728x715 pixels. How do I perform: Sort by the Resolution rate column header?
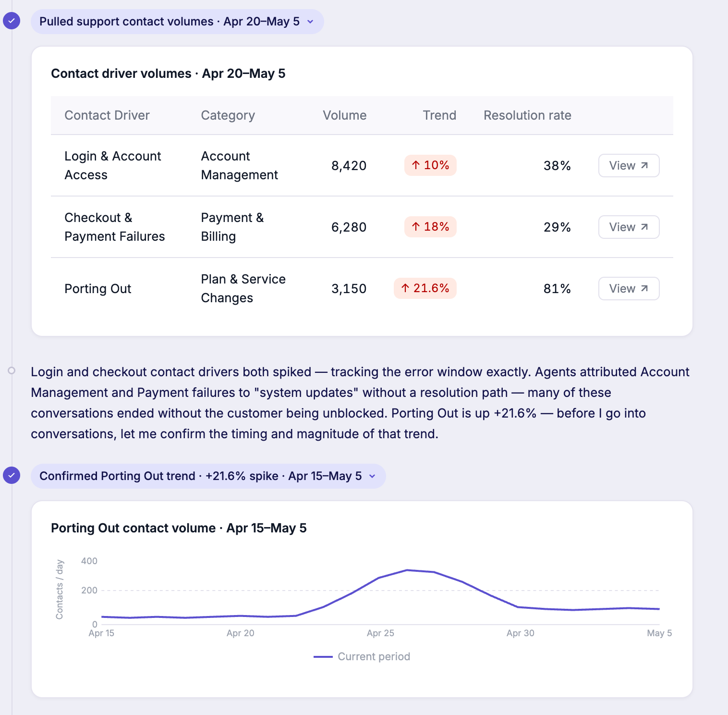pyautogui.click(x=527, y=115)
